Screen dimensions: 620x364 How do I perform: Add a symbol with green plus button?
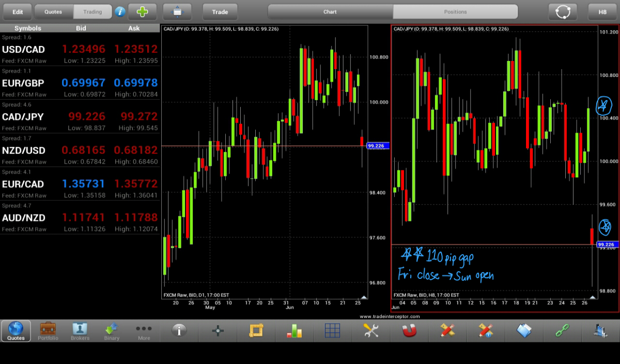[x=143, y=11]
